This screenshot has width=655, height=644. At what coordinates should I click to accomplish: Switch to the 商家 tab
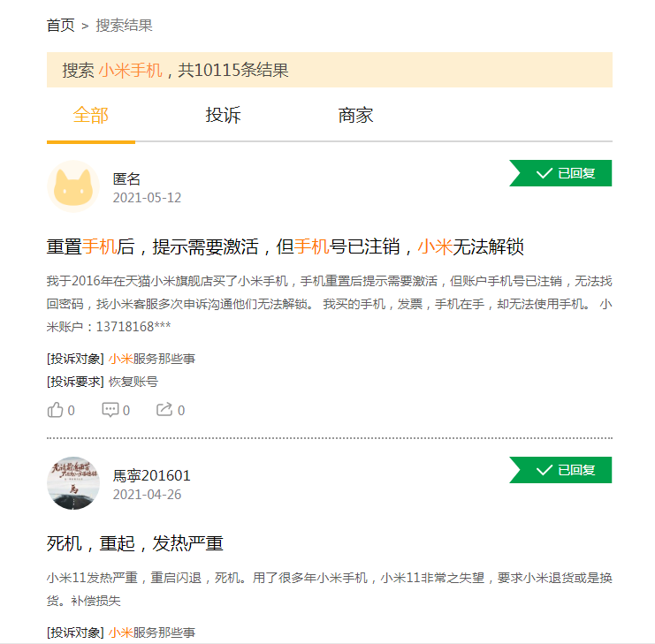click(355, 116)
